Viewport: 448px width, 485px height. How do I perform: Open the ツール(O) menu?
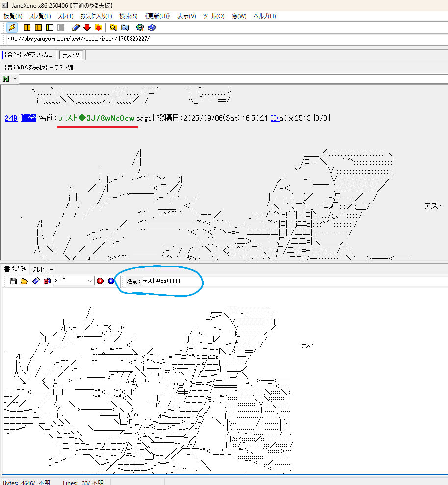[213, 16]
